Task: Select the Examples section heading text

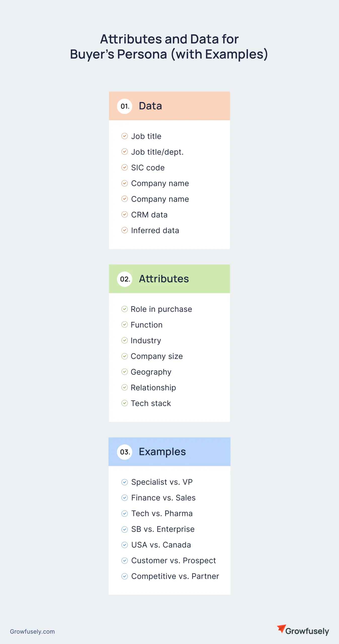Action: coord(162,452)
